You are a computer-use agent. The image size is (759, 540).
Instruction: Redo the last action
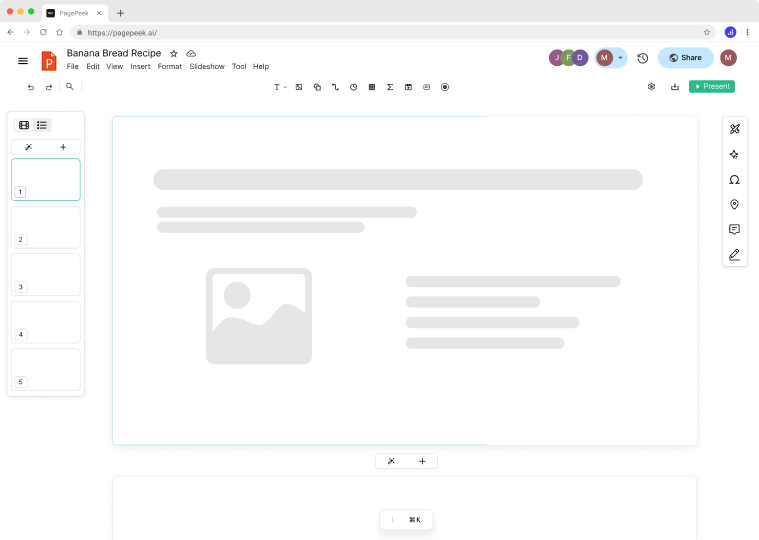click(49, 87)
